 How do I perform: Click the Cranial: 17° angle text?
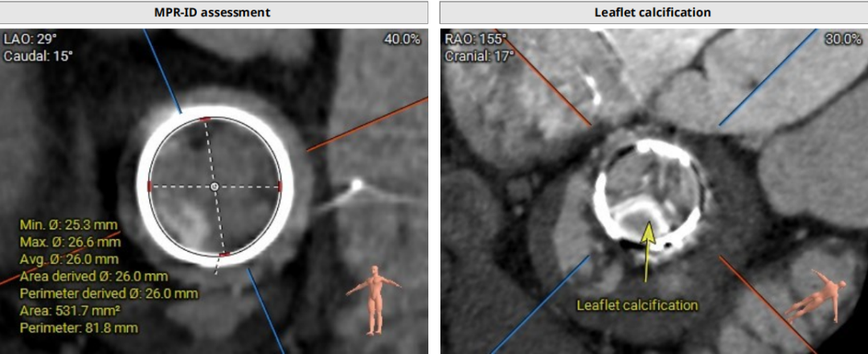pyautogui.click(x=479, y=56)
